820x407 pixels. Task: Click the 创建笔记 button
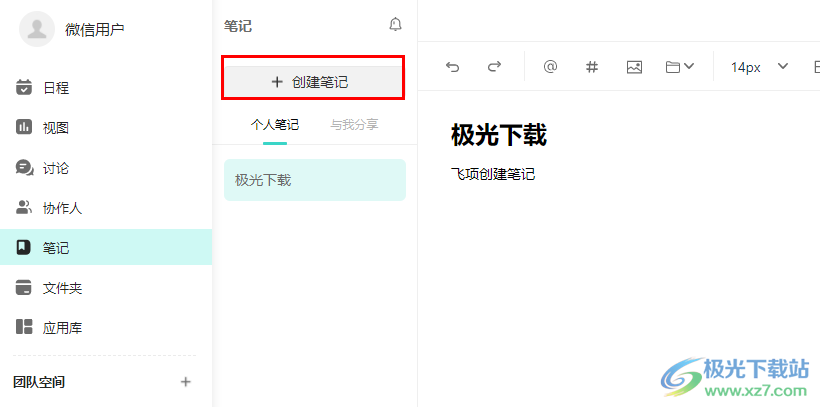[x=312, y=81]
